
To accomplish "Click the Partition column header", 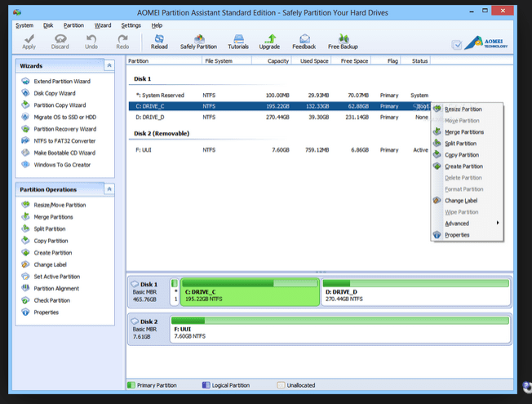I will tap(164, 60).
